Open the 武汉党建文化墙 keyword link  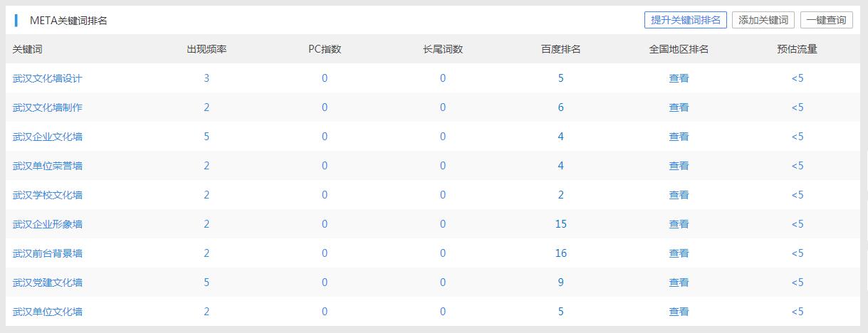point(48,282)
